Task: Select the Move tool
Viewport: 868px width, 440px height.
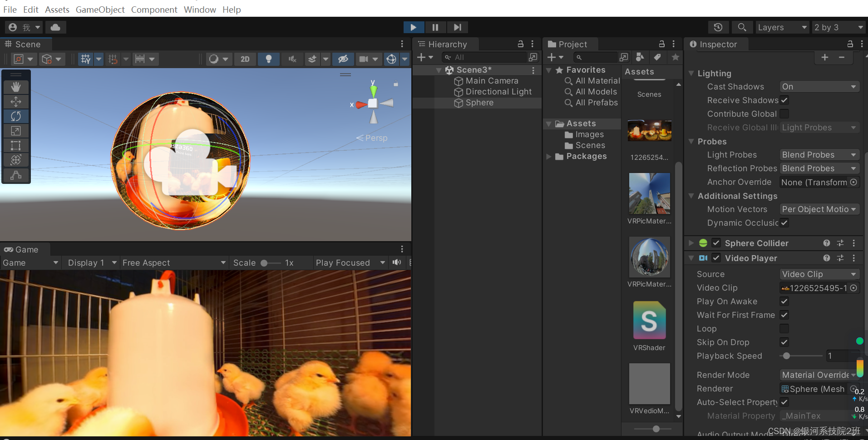Action: [x=16, y=102]
